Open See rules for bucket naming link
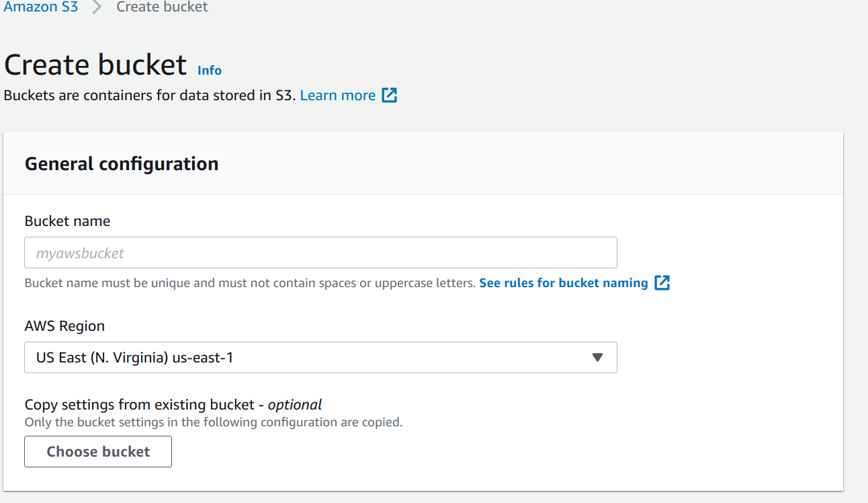This screenshot has height=503, width=868. pyautogui.click(x=563, y=283)
